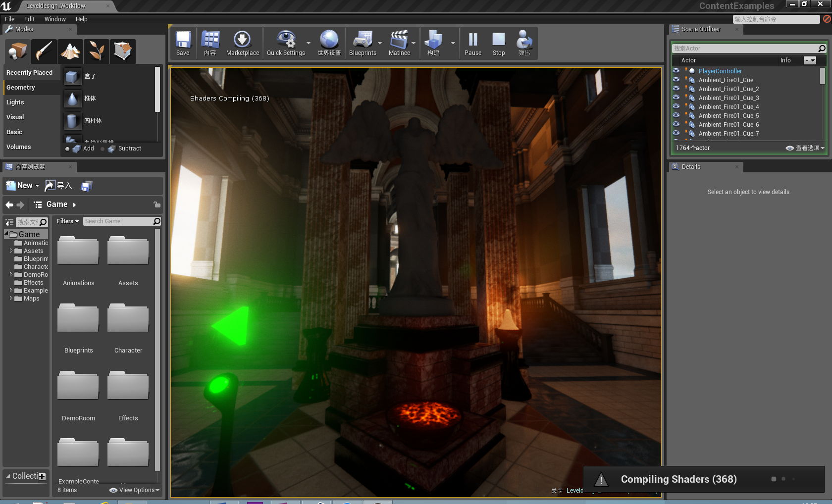
Task: Click the New asset button
Action: [22, 186]
